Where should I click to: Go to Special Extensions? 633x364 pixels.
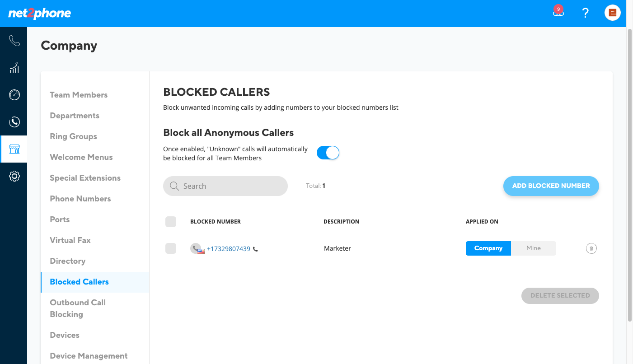(x=85, y=178)
